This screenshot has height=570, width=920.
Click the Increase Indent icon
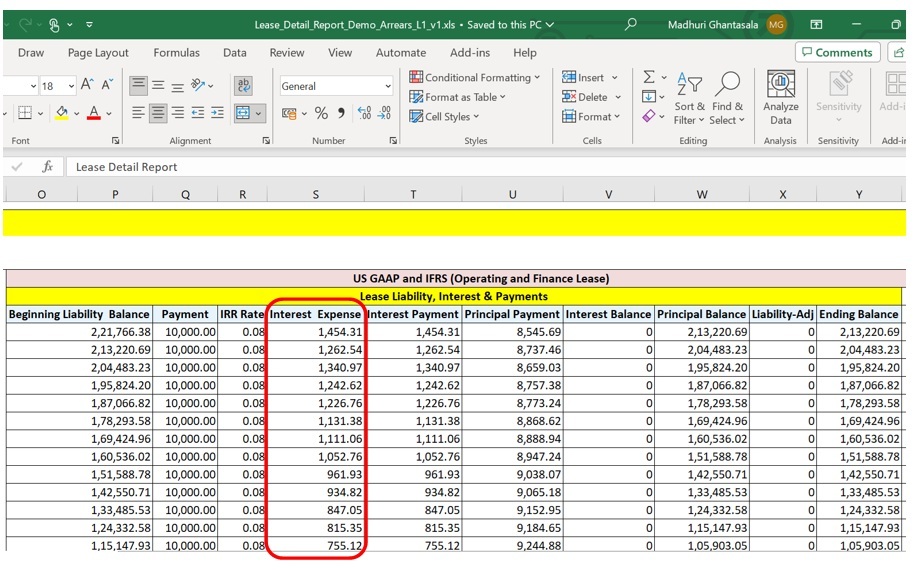(218, 114)
